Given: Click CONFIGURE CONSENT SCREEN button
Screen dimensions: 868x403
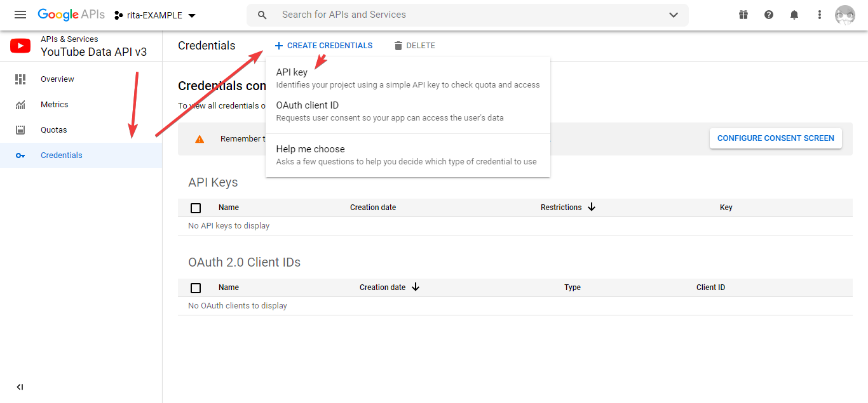Looking at the screenshot, I should tap(776, 138).
